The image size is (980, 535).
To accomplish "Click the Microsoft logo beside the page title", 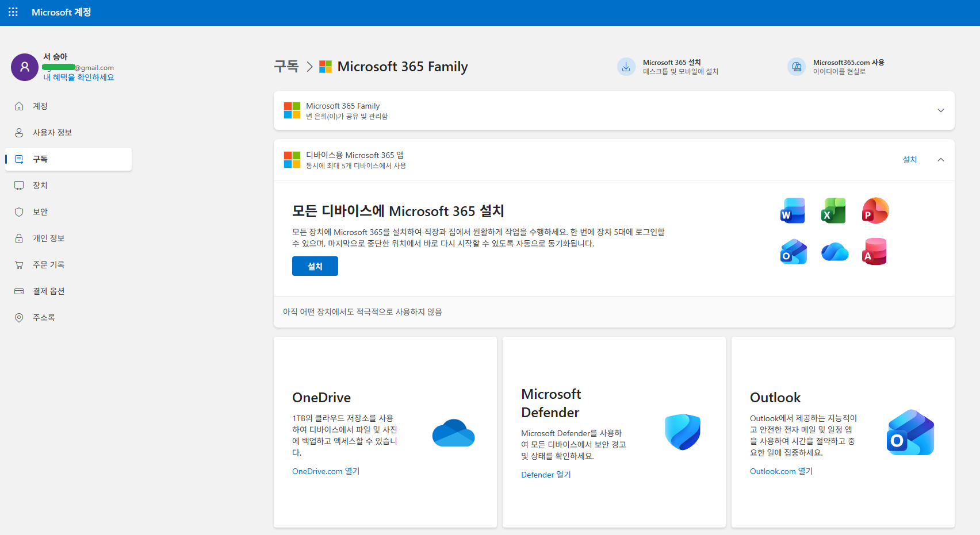I will click(x=326, y=67).
